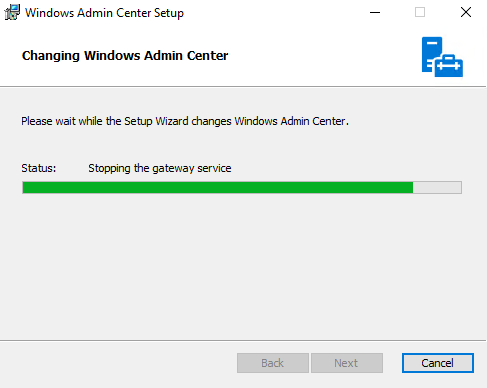The width and height of the screenshot is (487, 388).
Task: Click the greyed-out maximize box
Action: [x=420, y=13]
